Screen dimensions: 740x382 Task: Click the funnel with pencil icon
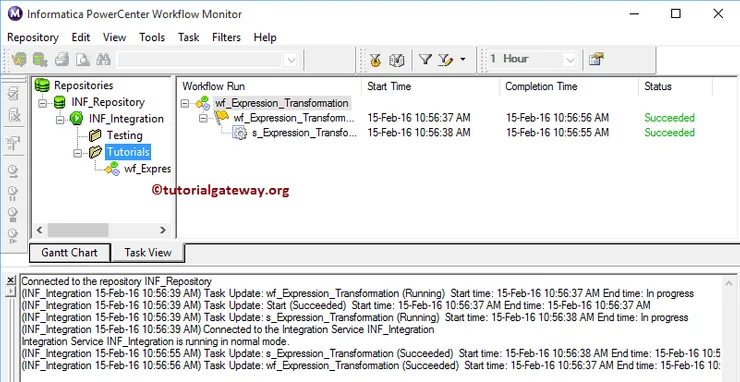[x=446, y=59]
